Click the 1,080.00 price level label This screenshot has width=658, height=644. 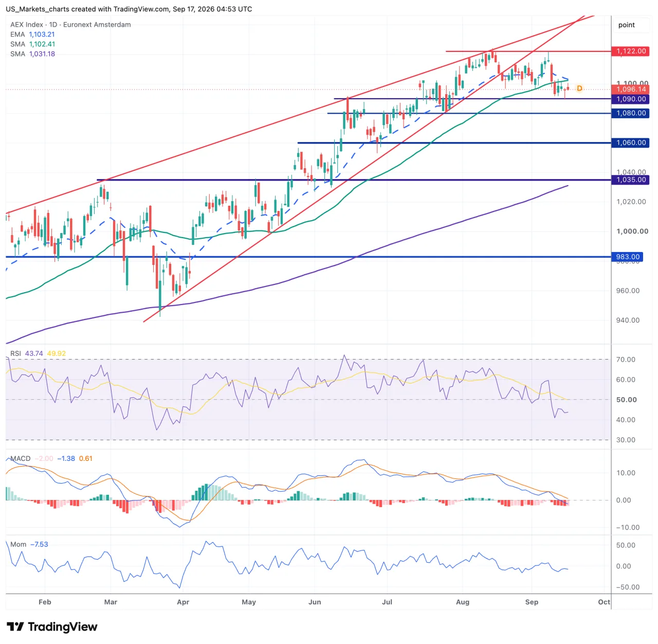(x=631, y=113)
